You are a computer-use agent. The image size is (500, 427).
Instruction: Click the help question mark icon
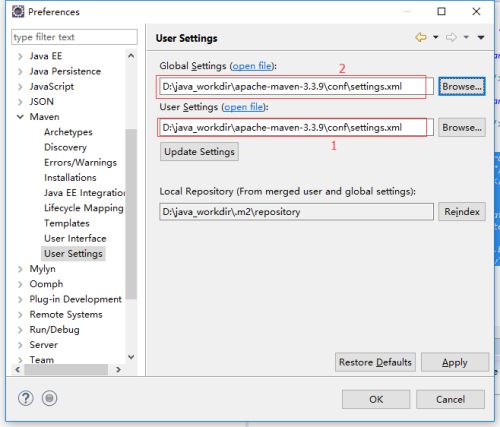pos(26,398)
